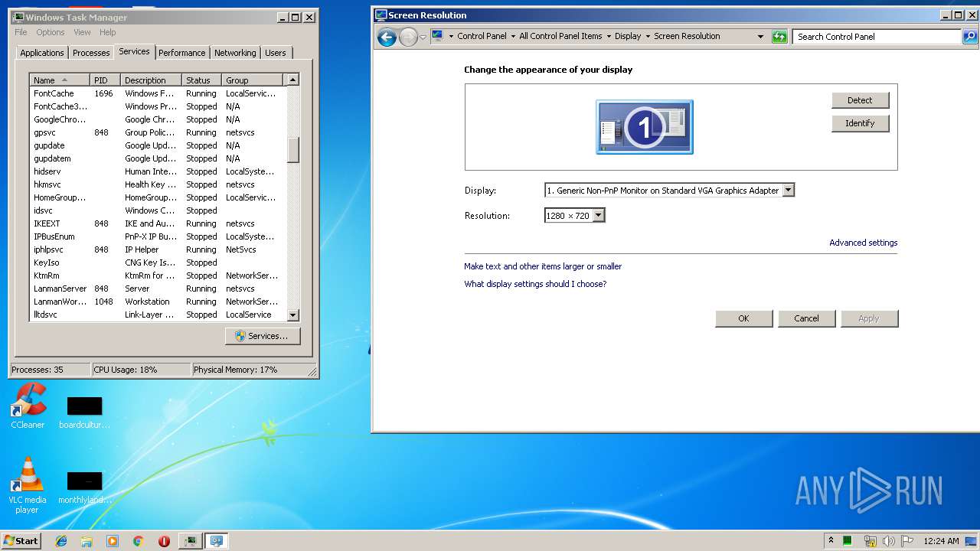The width and height of the screenshot is (980, 551).
Task: Click the Control Panel address bar icon
Action: coord(437,36)
